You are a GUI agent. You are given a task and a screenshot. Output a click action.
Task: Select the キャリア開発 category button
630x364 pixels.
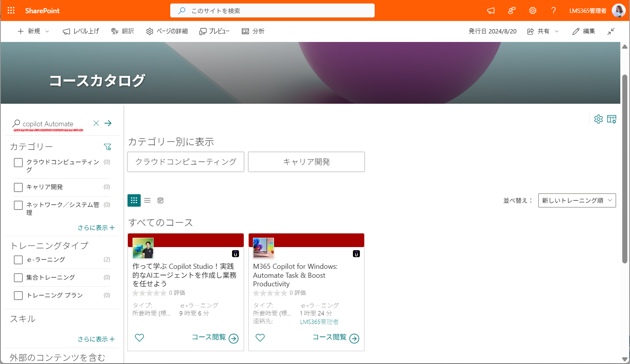[306, 162]
